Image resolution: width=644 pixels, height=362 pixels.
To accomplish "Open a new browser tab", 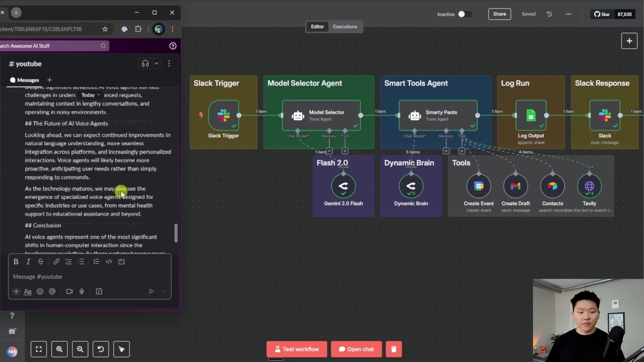I will tap(16, 12).
